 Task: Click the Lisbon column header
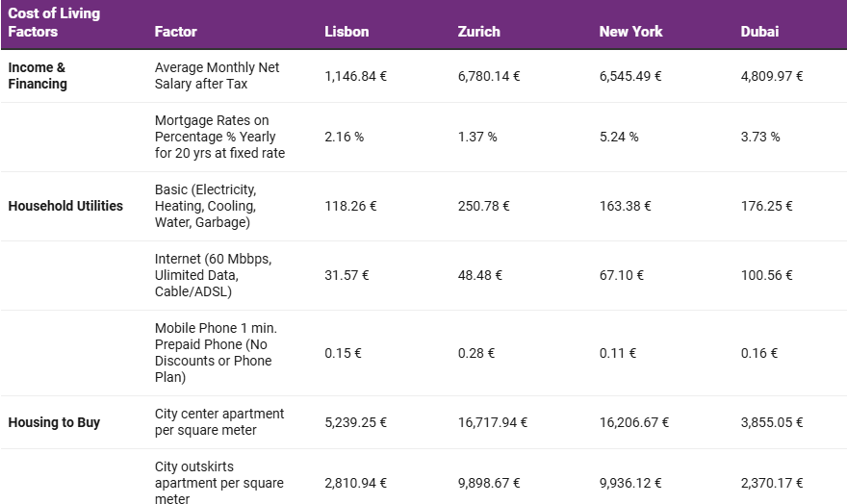coord(346,32)
